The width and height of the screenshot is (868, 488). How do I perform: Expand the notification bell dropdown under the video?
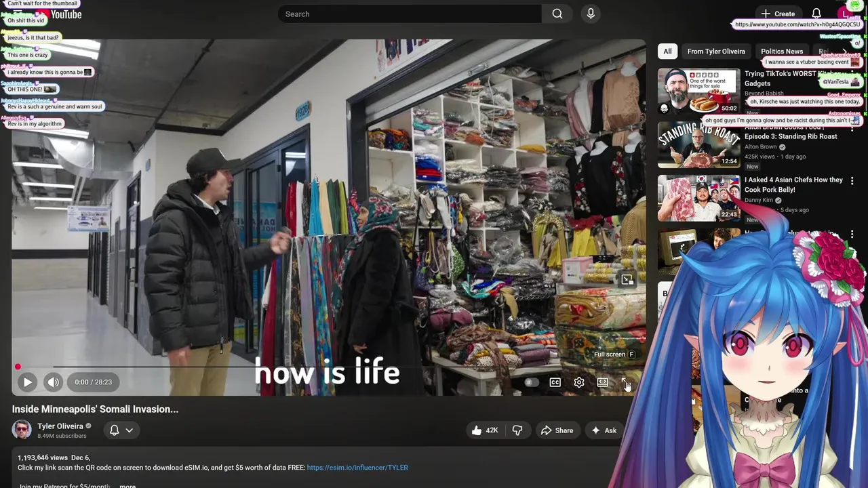[121, 430]
